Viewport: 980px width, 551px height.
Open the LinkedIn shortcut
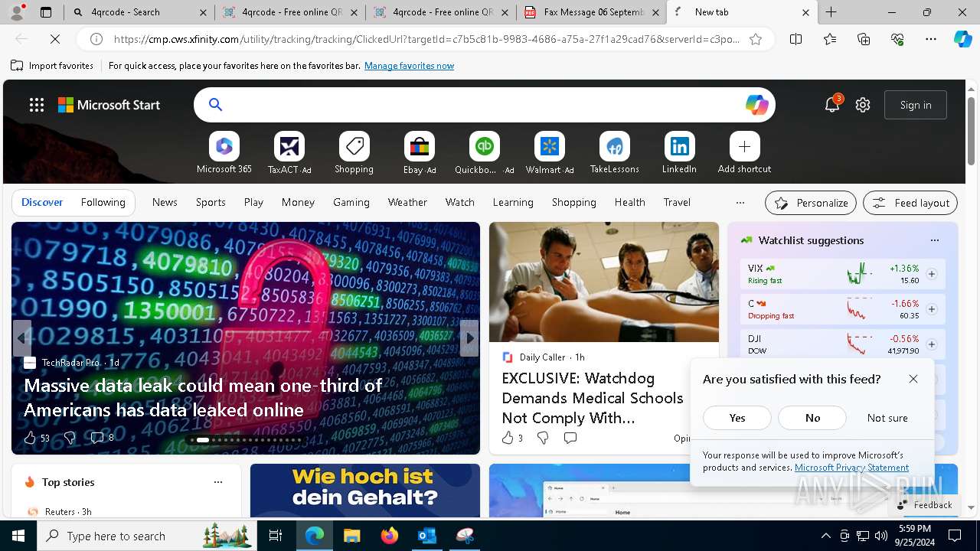(679, 153)
